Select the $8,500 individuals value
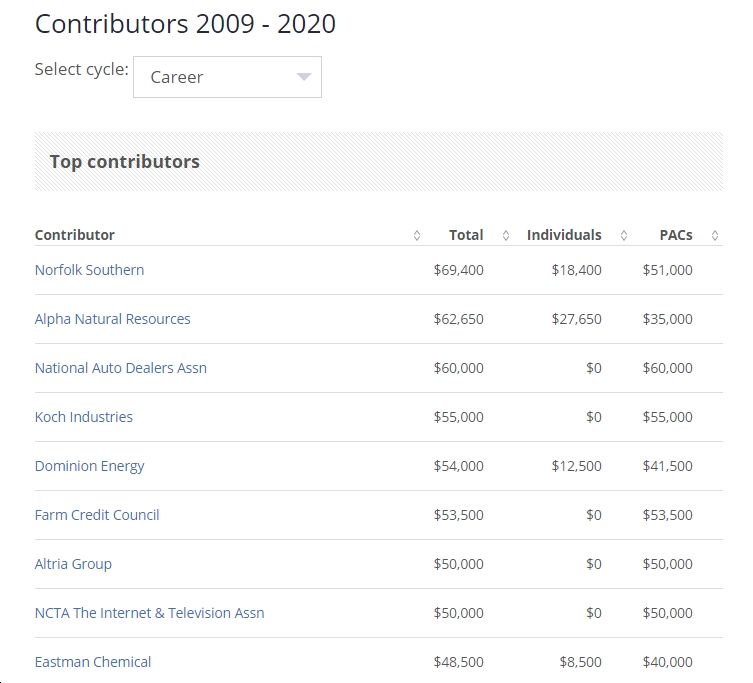Screen dimensions: 753x683 pyautogui.click(x=580, y=662)
